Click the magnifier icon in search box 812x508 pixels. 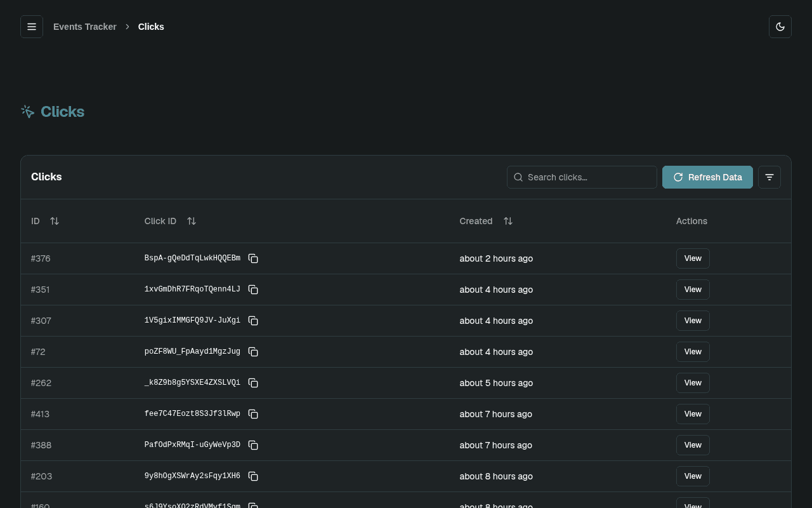tap(518, 177)
